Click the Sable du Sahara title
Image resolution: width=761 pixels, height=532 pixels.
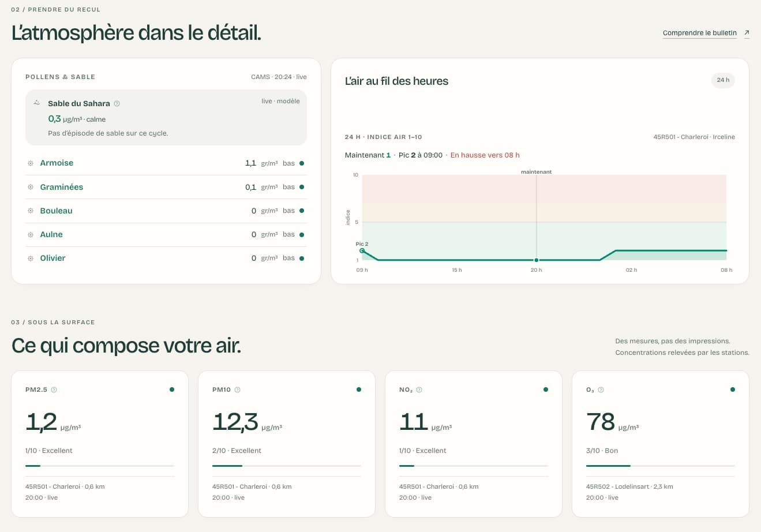coord(79,104)
